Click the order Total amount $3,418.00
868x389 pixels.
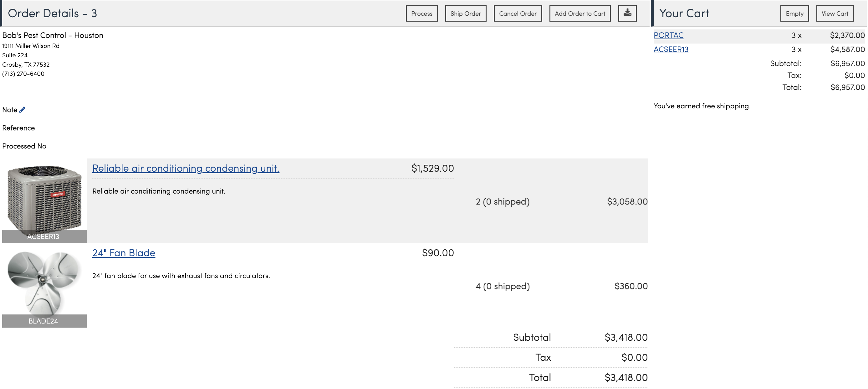click(626, 377)
